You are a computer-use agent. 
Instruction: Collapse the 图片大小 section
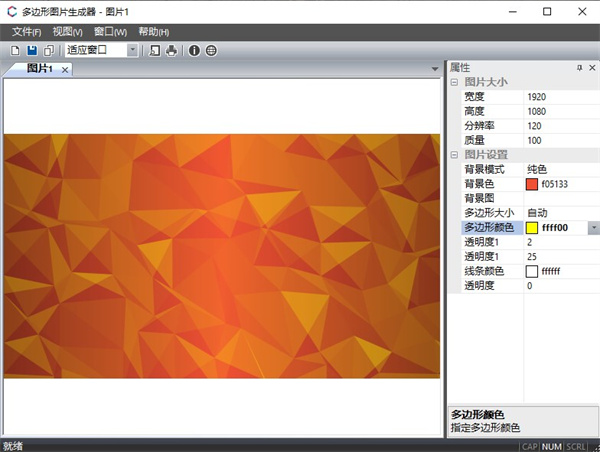454,82
